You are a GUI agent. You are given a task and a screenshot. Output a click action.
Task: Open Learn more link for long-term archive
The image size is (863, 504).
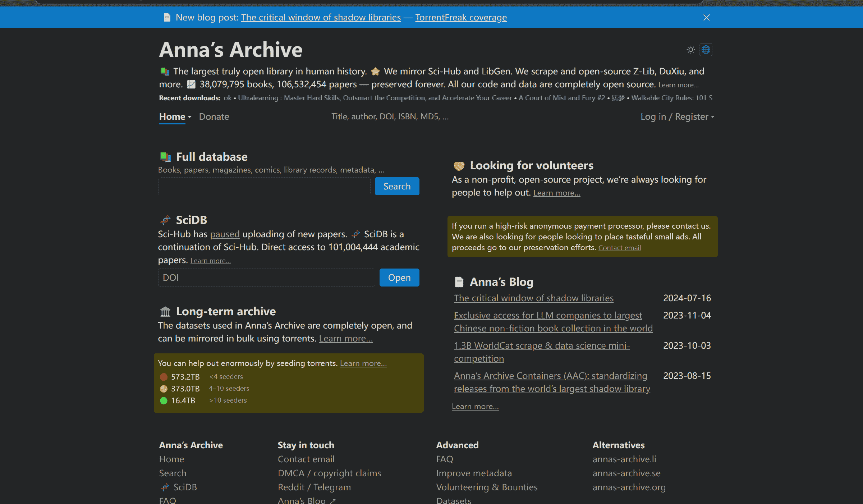click(346, 339)
